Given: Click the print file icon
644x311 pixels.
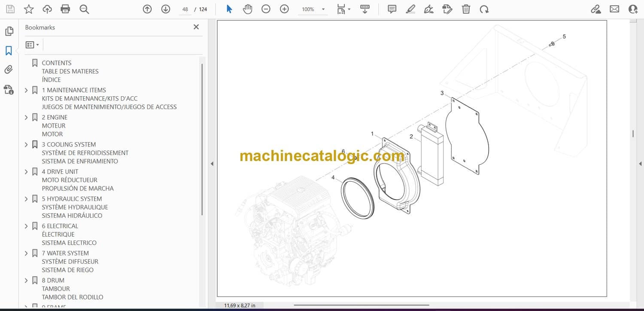Looking at the screenshot, I should tap(65, 9).
